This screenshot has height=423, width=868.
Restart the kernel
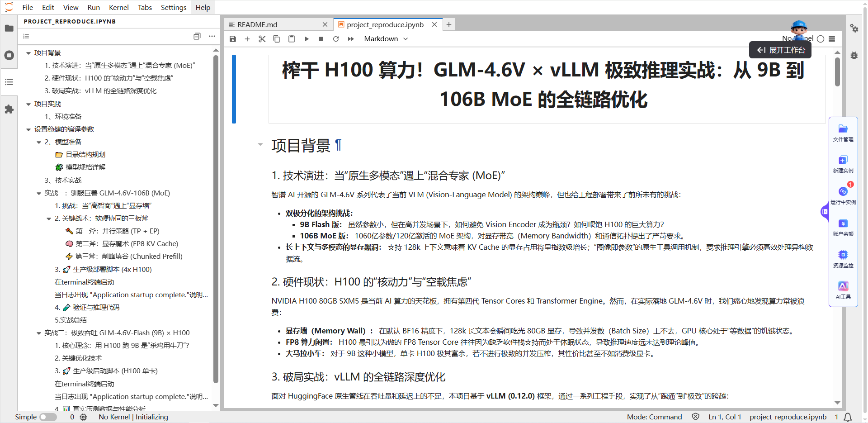336,39
